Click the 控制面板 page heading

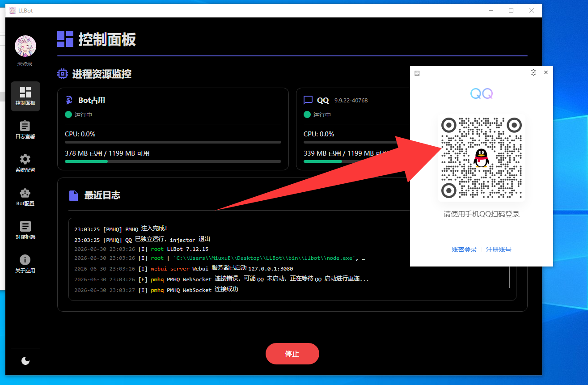[107, 39]
